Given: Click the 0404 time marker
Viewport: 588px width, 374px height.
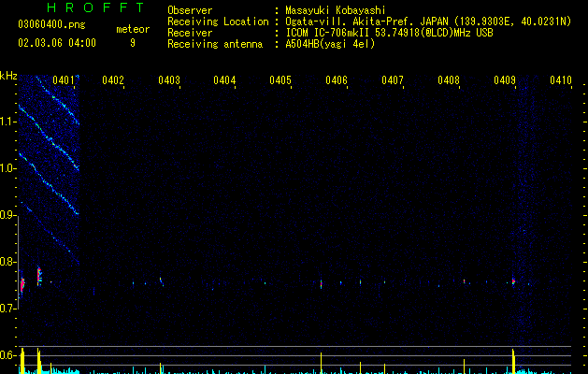Looking at the screenshot, I should point(224,80).
